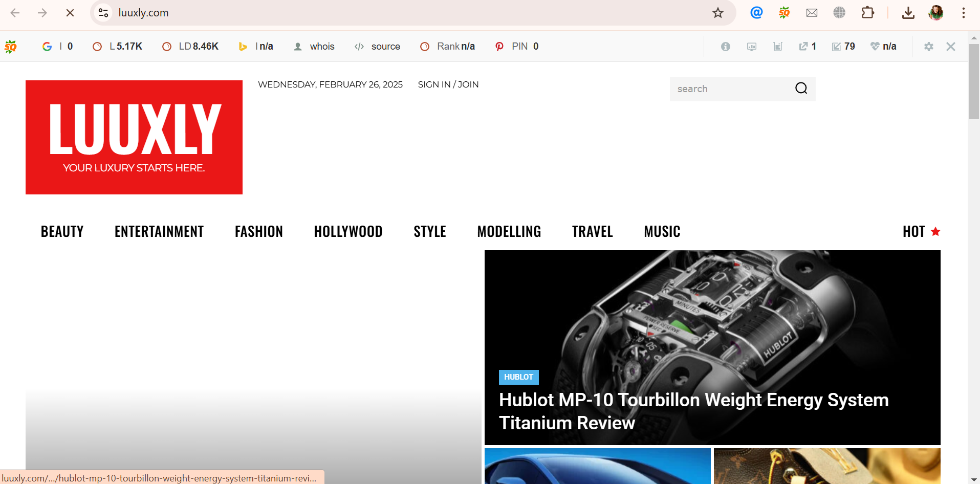Click the page vertical scrollbar thumb
This screenshot has height=484, width=980.
point(974,81)
